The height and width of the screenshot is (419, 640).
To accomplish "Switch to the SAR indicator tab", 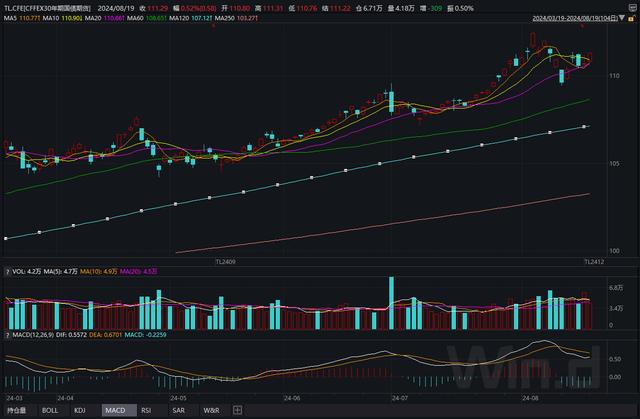I will [x=178, y=410].
